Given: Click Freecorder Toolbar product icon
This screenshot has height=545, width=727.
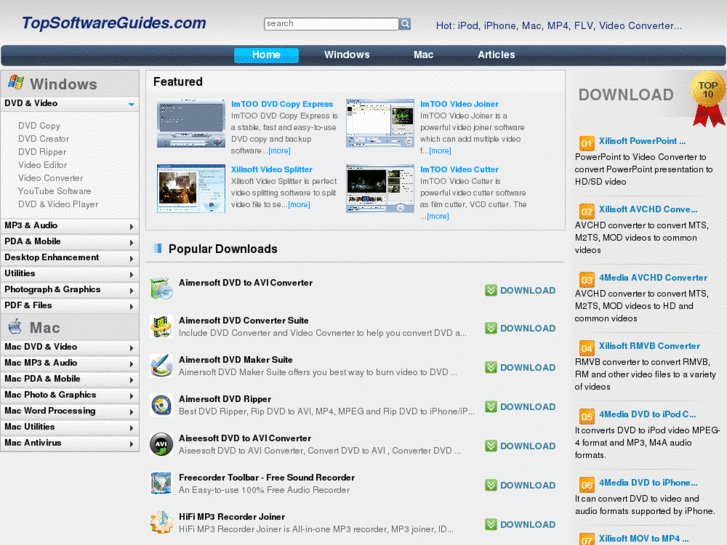Looking at the screenshot, I should pos(161,483).
